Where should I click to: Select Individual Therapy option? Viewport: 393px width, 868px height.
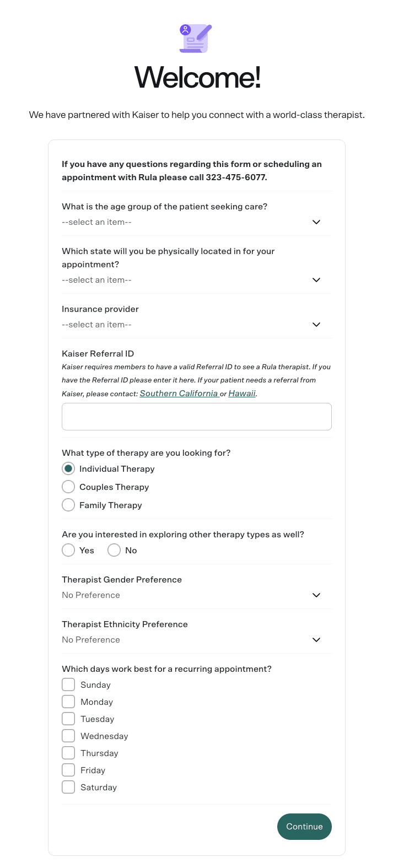click(x=68, y=468)
